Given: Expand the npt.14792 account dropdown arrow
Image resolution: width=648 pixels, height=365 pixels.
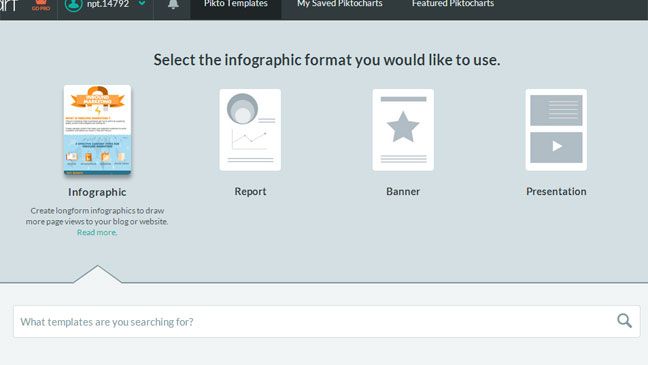Looking at the screenshot, I should click(x=142, y=3).
